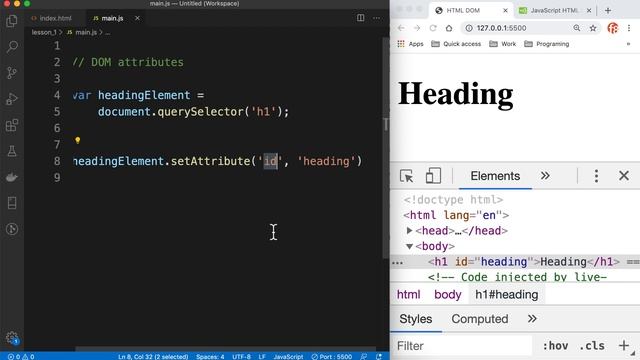Open the Chrome three-dot menu
The height and width of the screenshot is (360, 640).
(629, 28)
